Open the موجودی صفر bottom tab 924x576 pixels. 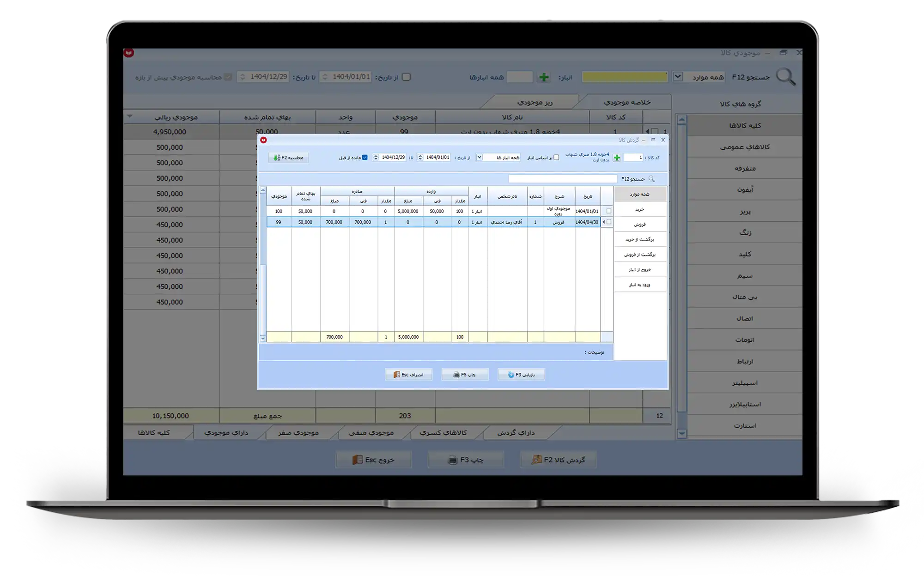(298, 433)
